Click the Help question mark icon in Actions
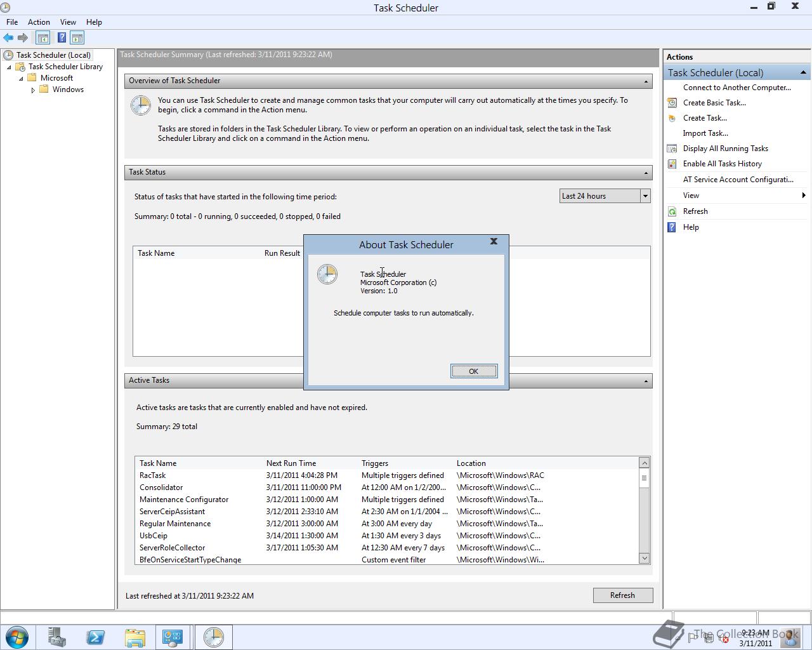Image resolution: width=812 pixels, height=650 pixels. (672, 227)
